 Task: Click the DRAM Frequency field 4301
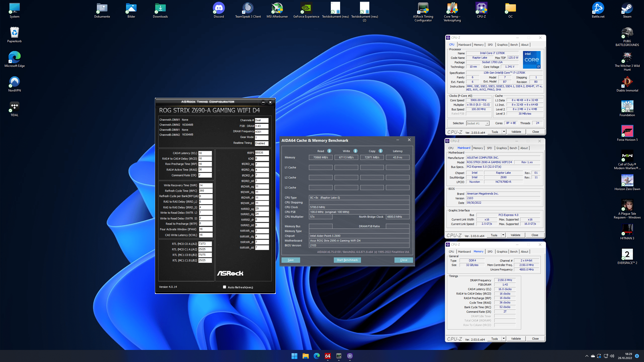(x=262, y=132)
